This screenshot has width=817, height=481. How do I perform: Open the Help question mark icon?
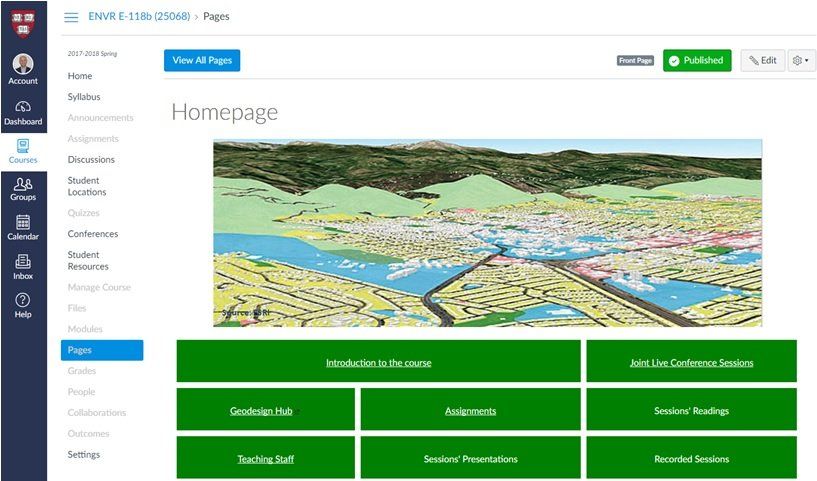(x=23, y=305)
